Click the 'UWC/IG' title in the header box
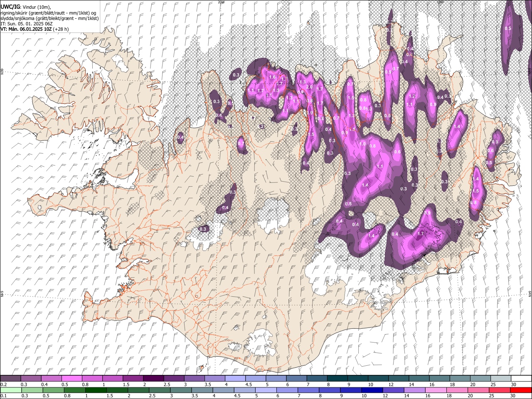The image size is (532, 399). tap(10, 7)
